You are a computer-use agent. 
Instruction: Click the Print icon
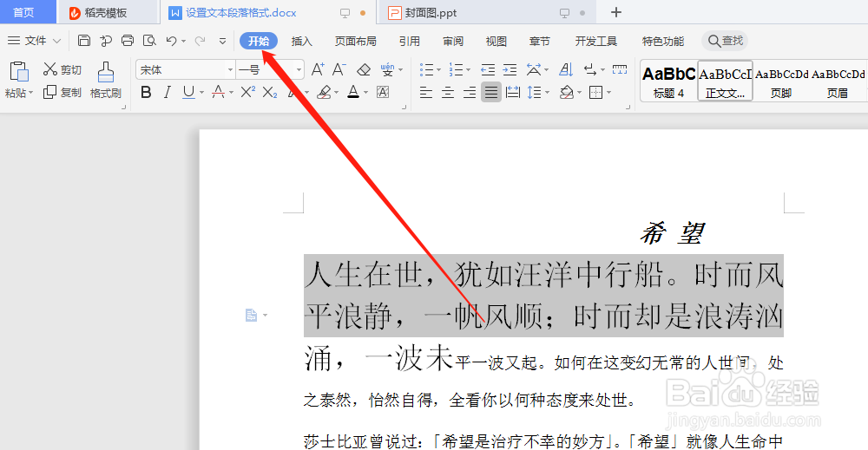coord(128,41)
